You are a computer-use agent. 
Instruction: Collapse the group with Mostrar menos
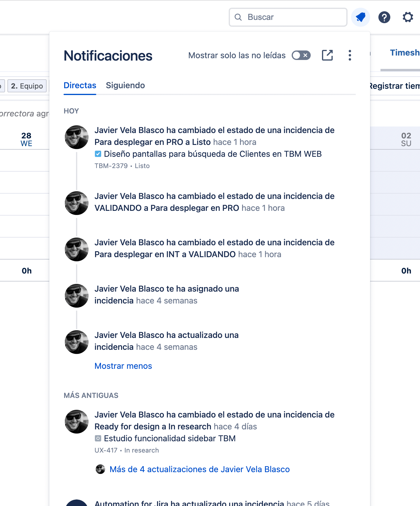pyautogui.click(x=123, y=366)
